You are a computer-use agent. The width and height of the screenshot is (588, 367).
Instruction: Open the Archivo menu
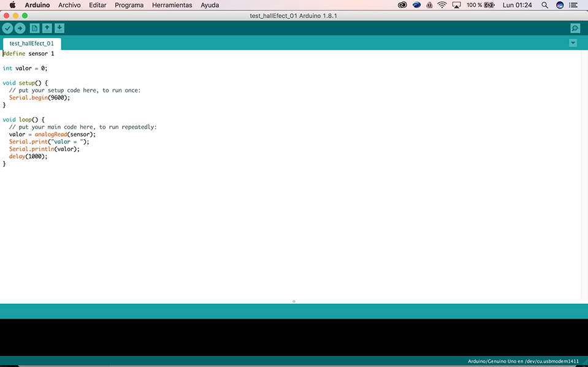69,5
